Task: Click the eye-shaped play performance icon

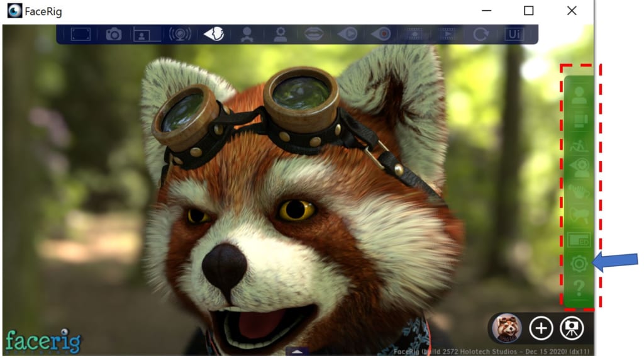Action: pos(347,34)
